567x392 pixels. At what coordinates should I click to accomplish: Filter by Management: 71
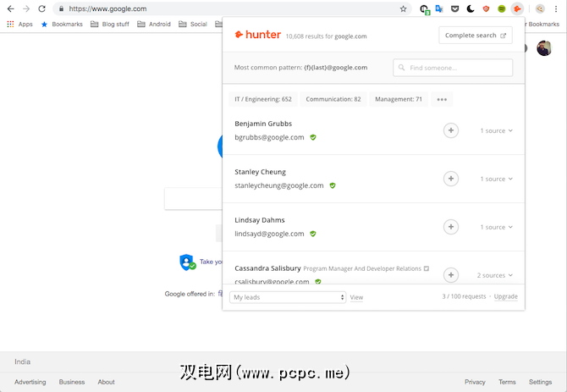pos(399,99)
